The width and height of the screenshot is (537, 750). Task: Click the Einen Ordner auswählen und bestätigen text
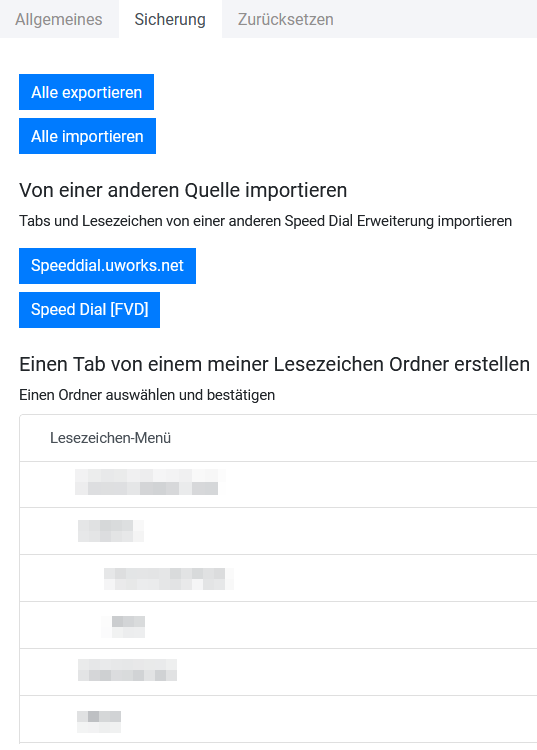(147, 395)
